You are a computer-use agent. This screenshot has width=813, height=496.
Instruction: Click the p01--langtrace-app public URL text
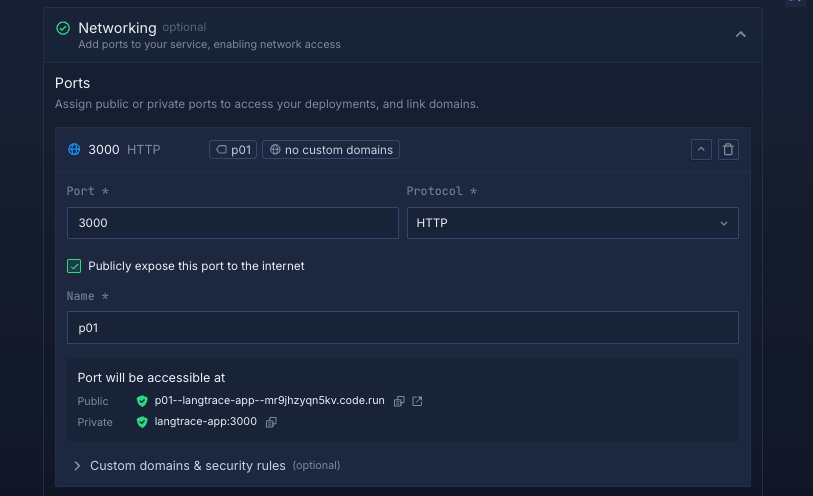point(269,401)
